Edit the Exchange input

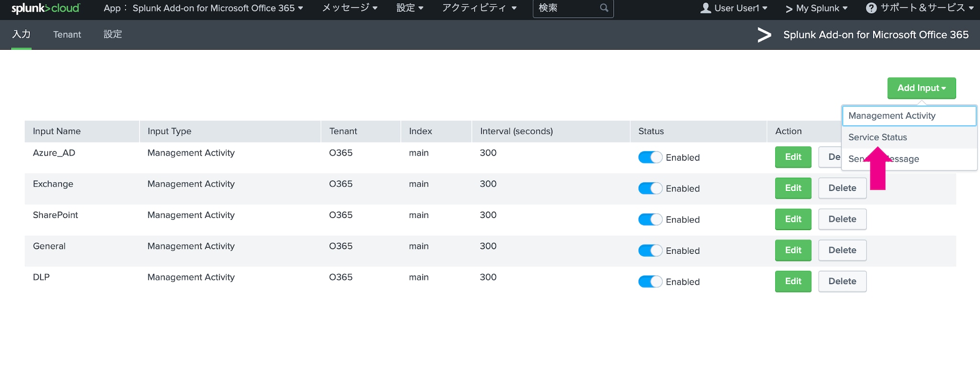[793, 188]
